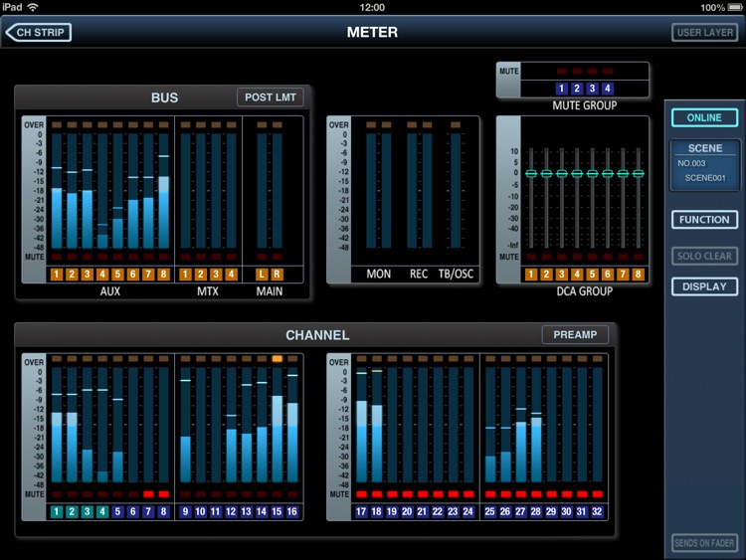Viewport: 746px width, 560px height.
Task: Click the TB/OSC meter label
Action: pos(456,275)
